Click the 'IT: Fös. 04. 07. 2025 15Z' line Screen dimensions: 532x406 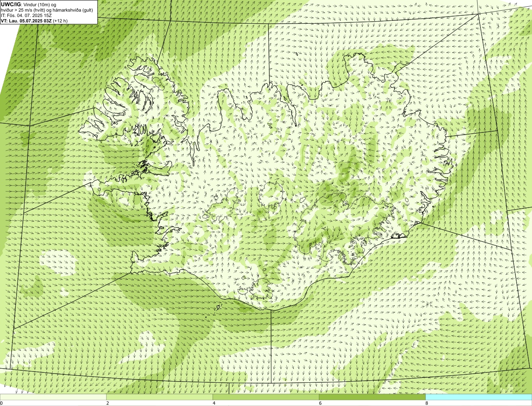point(26,15)
